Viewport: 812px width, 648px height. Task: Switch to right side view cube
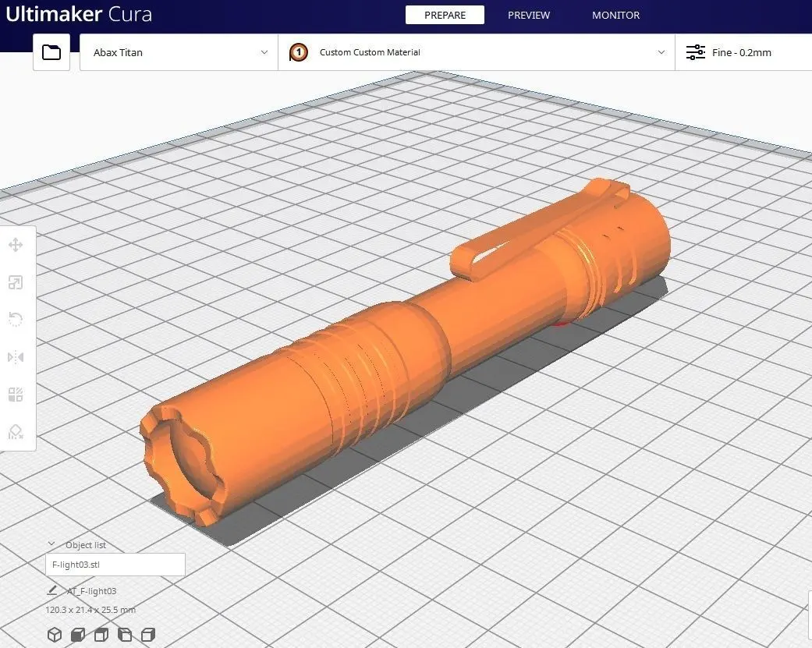click(x=148, y=635)
